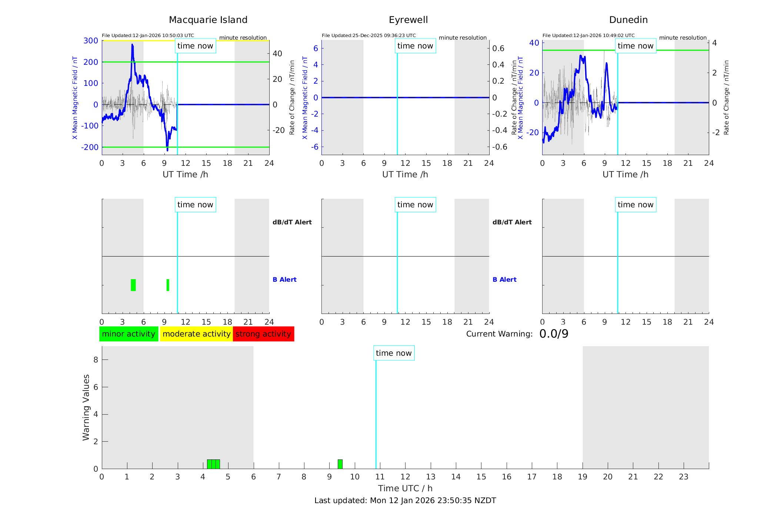This screenshot has width=784, height=532.
Task: Click the Macquarie Island plot title
Action: (x=208, y=20)
